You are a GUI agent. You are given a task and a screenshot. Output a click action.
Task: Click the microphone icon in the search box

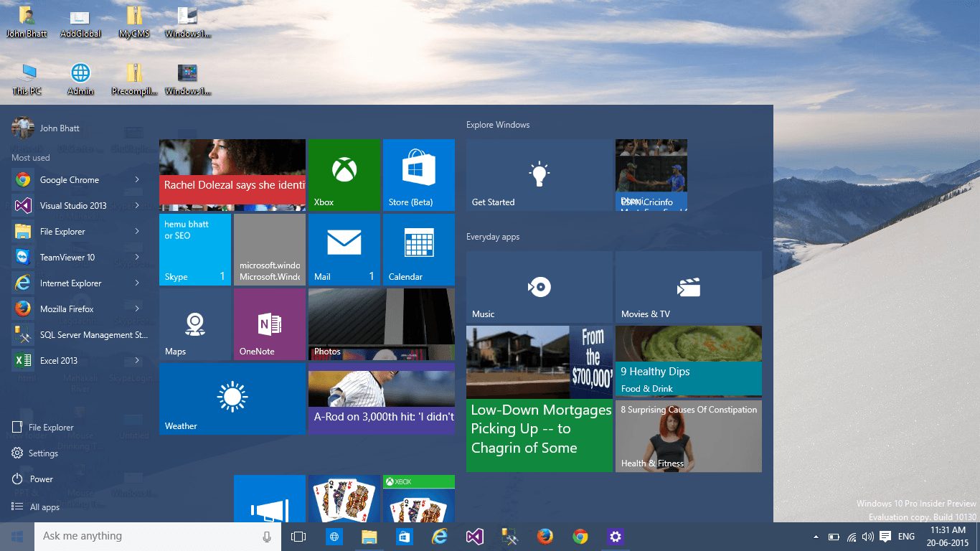coord(267,537)
